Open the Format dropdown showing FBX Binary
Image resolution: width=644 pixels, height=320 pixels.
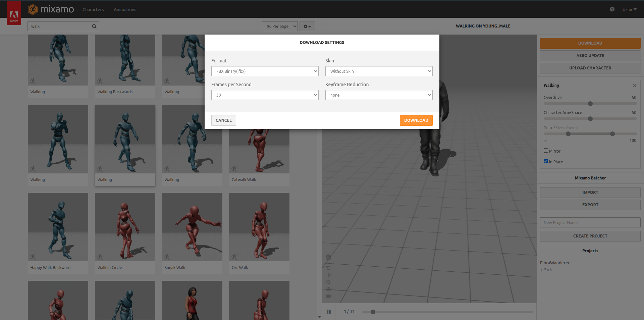point(265,71)
